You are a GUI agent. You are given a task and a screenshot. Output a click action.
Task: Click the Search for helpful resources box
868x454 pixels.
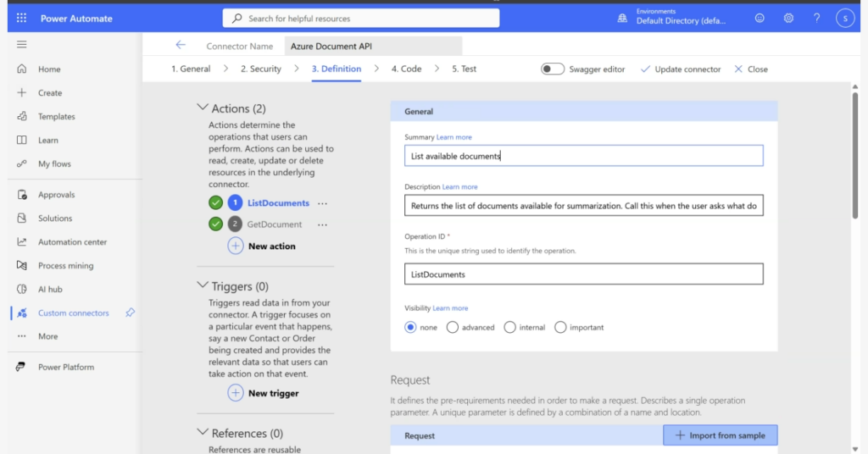361,19
